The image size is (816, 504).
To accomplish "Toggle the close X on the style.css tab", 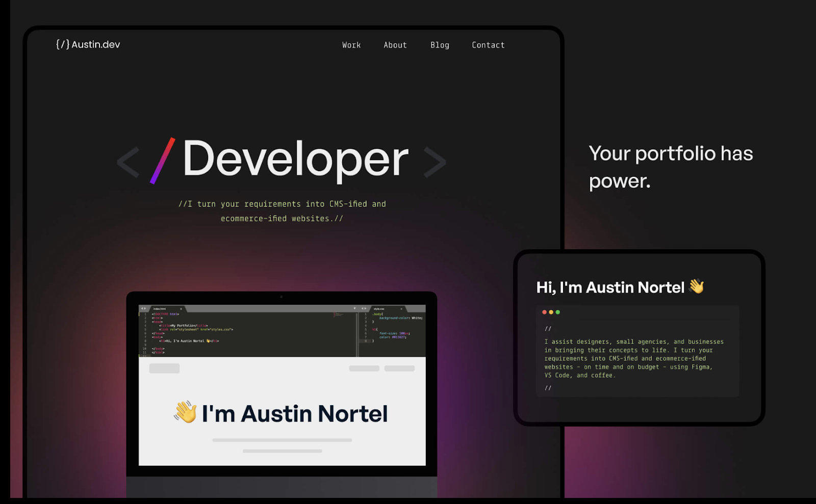I will point(401,309).
